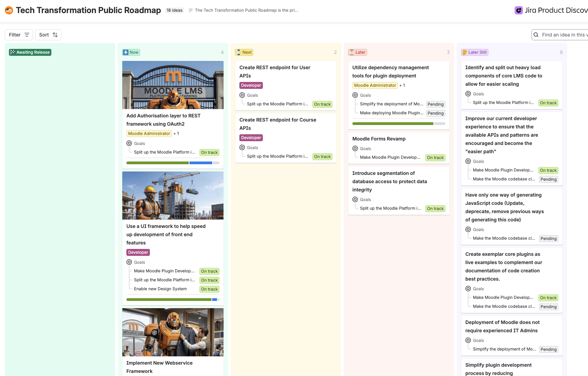Click the 18 ideas count badge

coord(175,10)
